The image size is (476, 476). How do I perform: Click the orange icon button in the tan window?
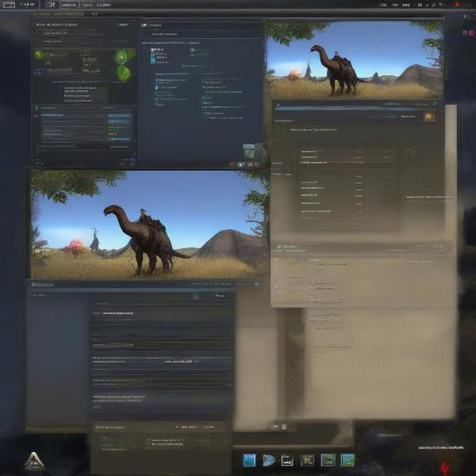click(x=428, y=117)
